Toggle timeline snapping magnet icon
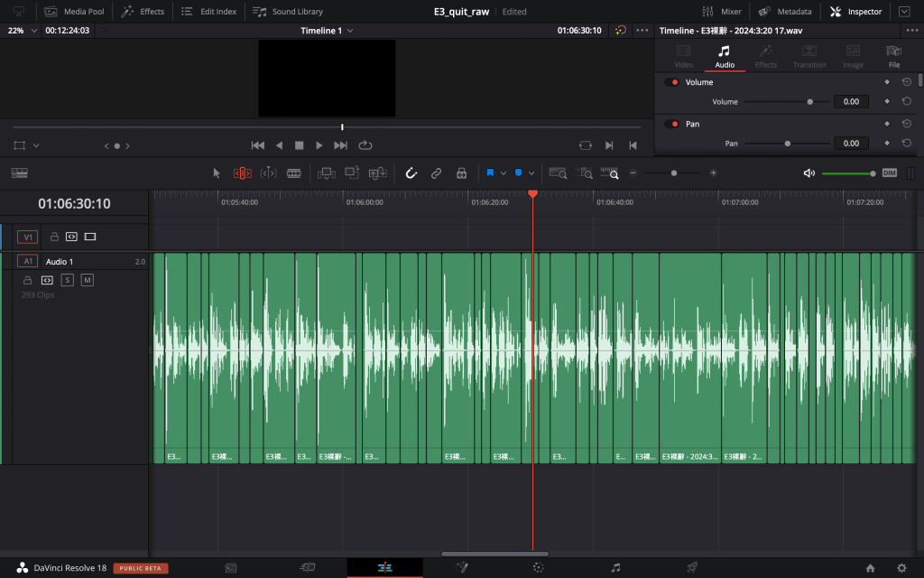The image size is (924, 578). pos(411,172)
